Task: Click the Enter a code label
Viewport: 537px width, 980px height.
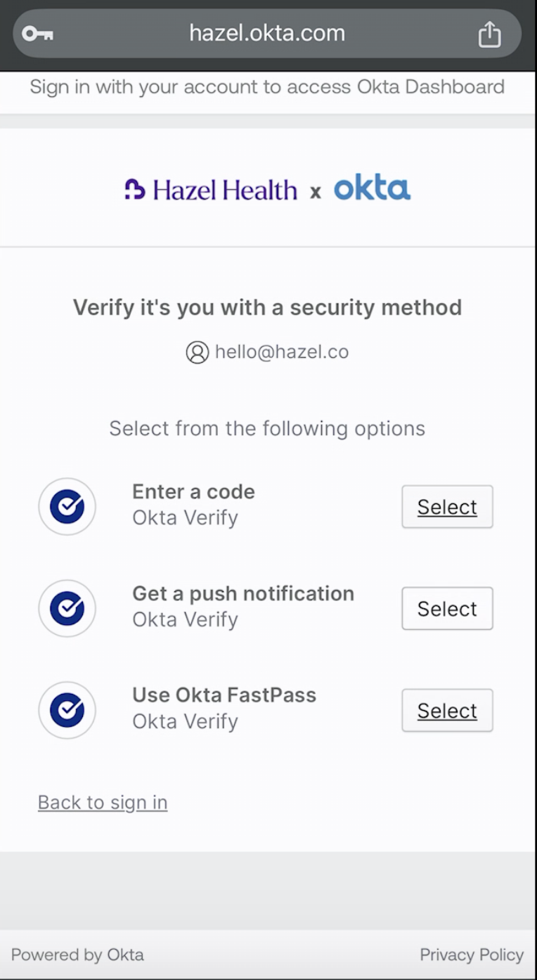Action: pyautogui.click(x=193, y=491)
